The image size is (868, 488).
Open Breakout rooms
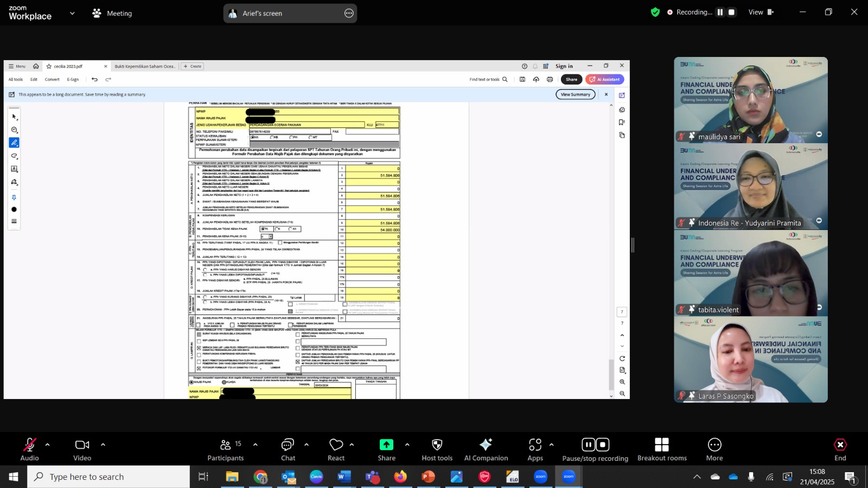coord(662,450)
